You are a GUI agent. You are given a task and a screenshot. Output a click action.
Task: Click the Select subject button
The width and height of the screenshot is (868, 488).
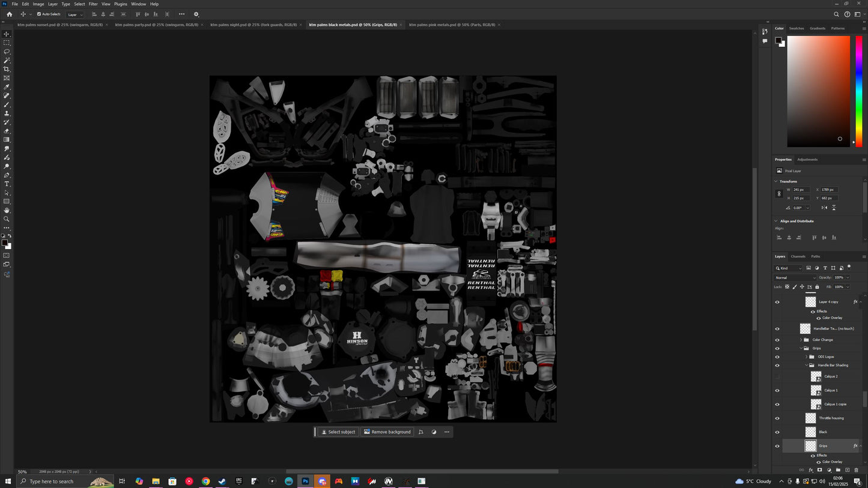coord(338,432)
